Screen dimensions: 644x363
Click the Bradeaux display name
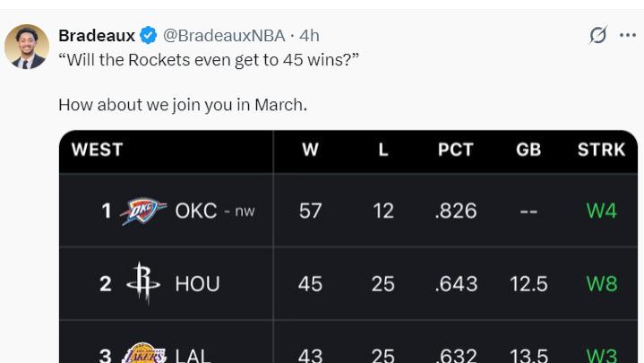click(x=97, y=35)
